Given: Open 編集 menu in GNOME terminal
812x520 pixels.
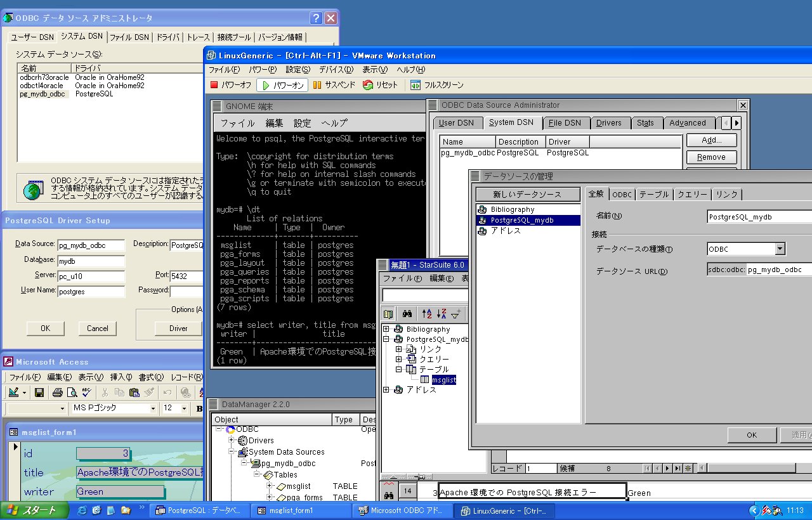Looking at the screenshot, I should coord(274,123).
